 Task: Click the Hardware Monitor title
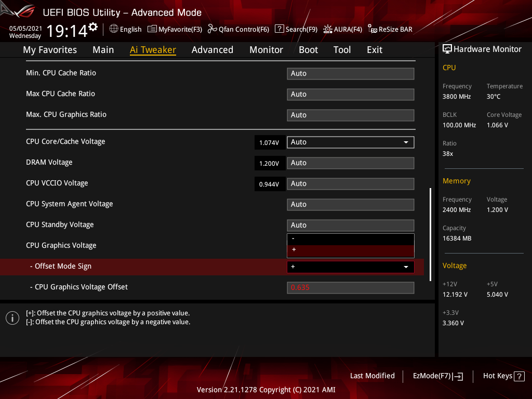click(x=487, y=49)
